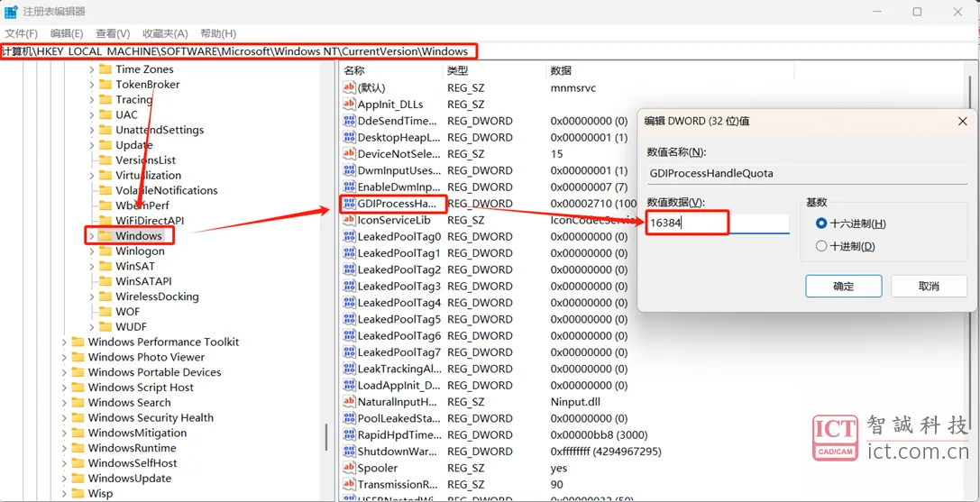Click the LeakedPoolTag0 DWORD icon
Image resolution: width=980 pixels, height=502 pixels.
coord(350,236)
